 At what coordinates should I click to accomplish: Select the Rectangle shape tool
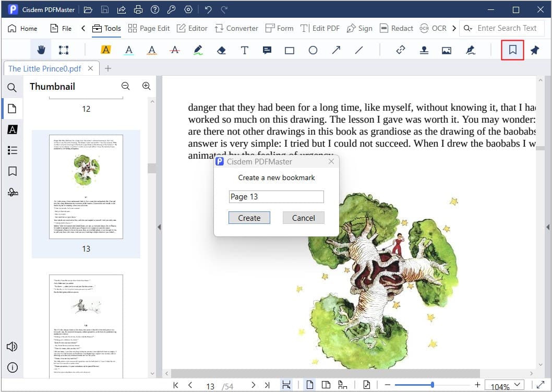click(x=290, y=50)
